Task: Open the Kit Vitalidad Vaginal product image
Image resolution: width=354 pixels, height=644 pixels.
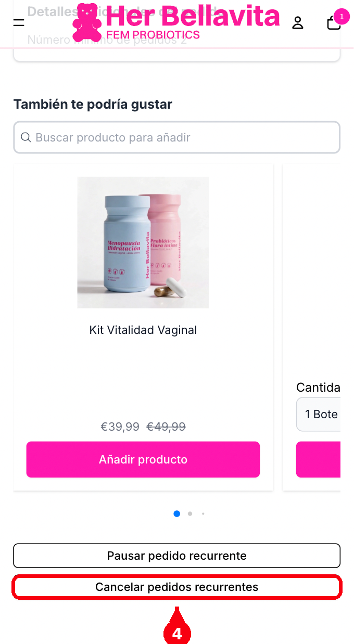Action: click(x=143, y=242)
